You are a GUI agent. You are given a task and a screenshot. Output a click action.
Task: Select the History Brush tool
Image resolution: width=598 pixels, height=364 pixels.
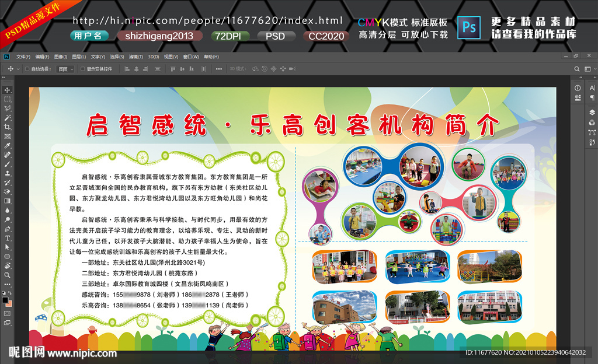click(x=7, y=183)
